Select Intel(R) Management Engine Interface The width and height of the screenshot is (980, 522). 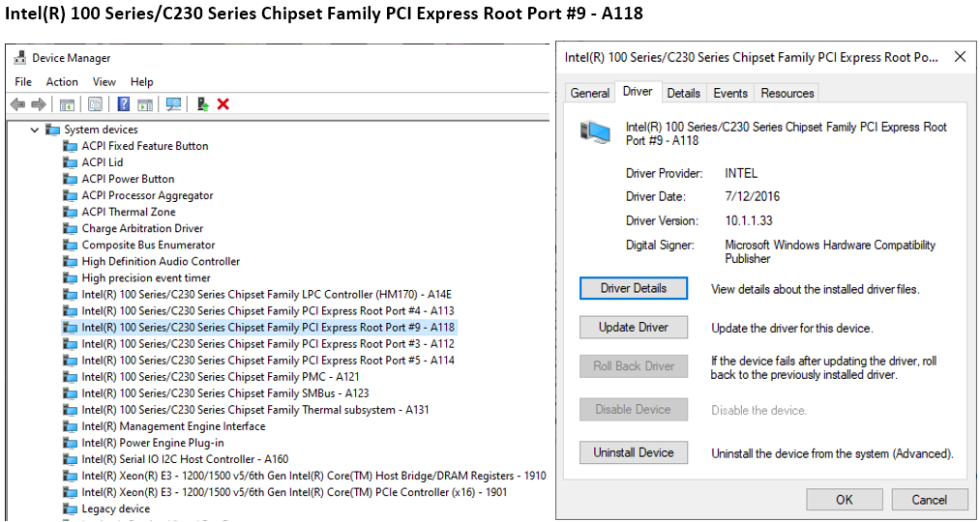point(174,426)
